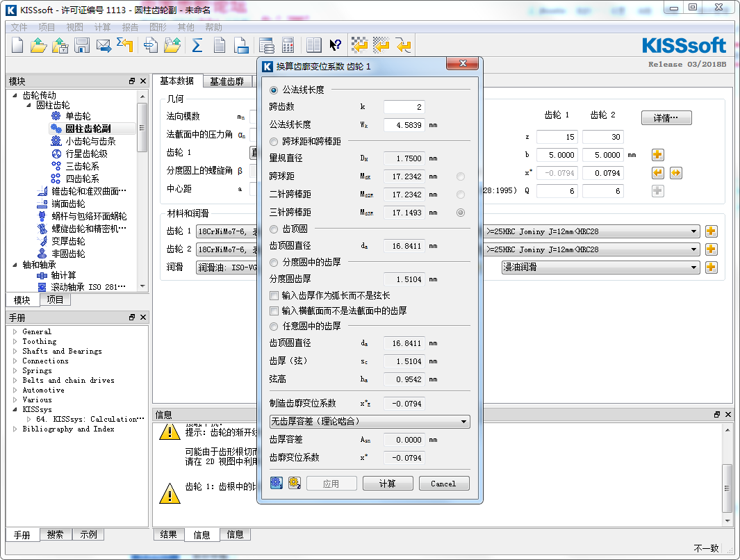740x560 pixels.
Task: Click Cancel button in dialog
Action: point(443,484)
